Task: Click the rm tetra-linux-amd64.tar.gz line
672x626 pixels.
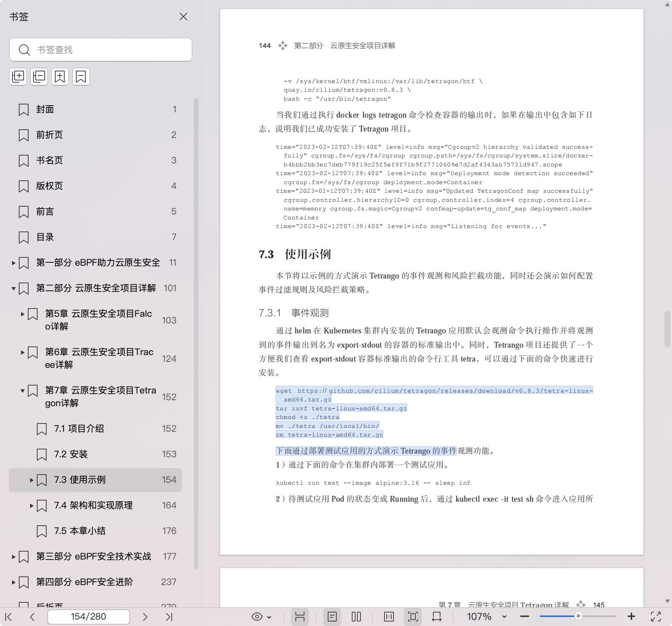Action: point(329,435)
